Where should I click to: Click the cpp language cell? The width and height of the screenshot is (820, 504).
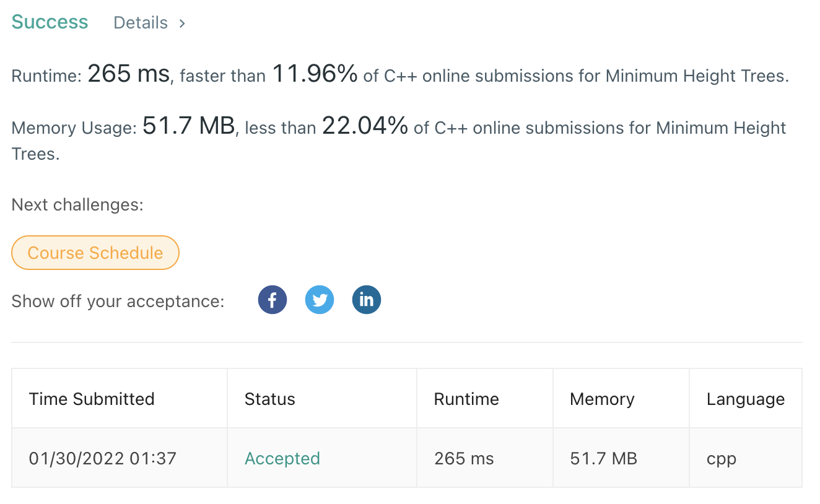coord(722,459)
